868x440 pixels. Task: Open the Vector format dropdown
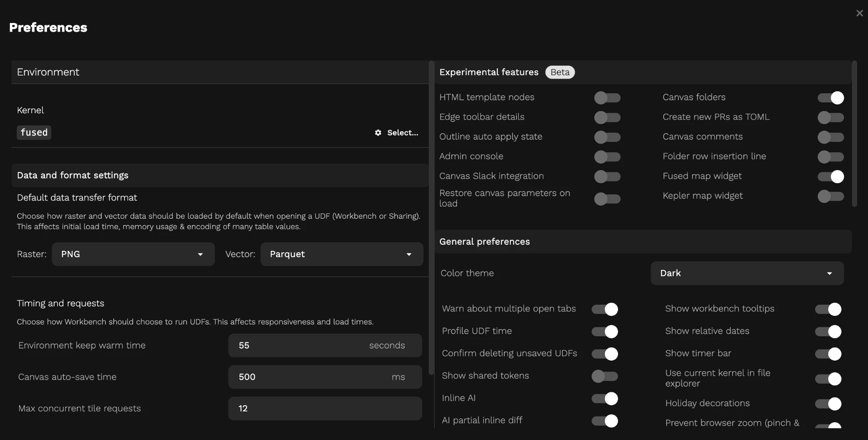[342, 254]
